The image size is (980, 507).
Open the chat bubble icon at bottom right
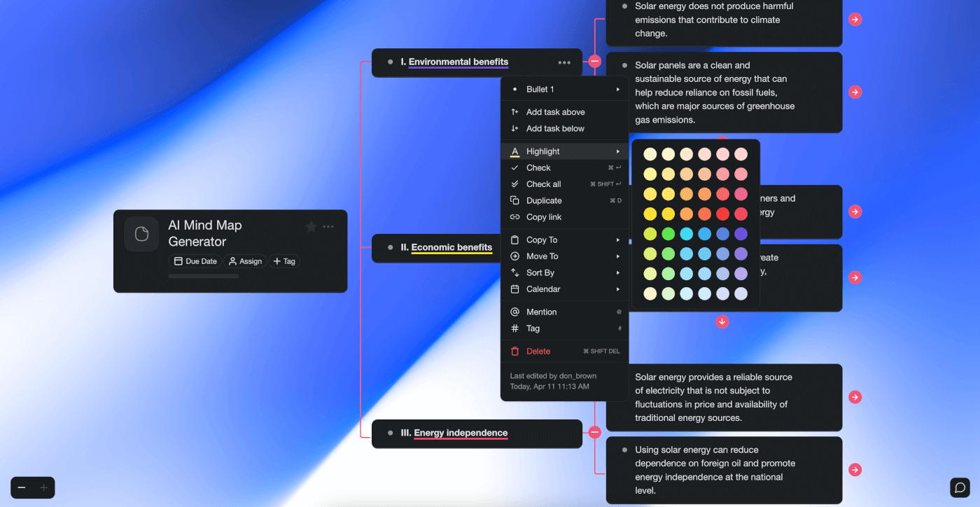960,487
